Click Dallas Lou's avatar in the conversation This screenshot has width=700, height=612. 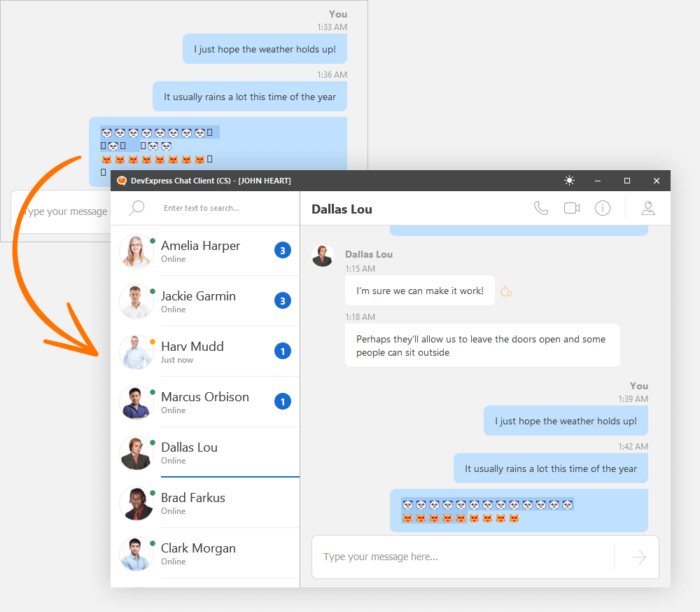tap(323, 256)
